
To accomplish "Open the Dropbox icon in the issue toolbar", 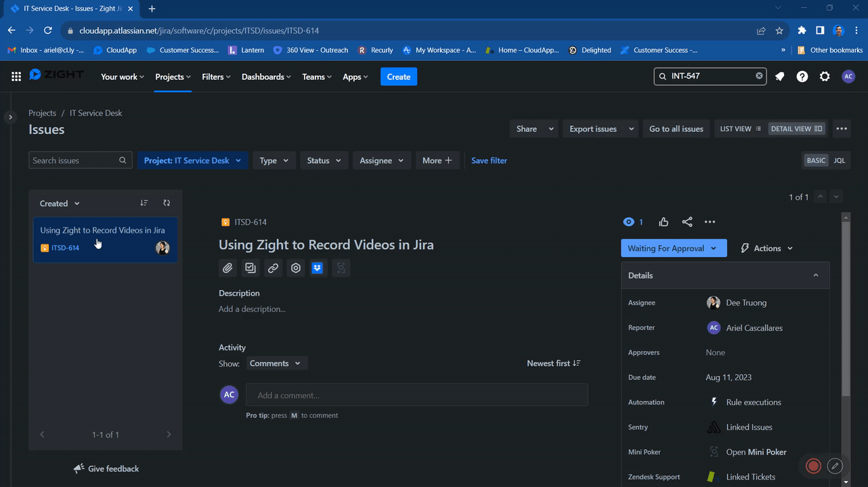I will 318,268.
